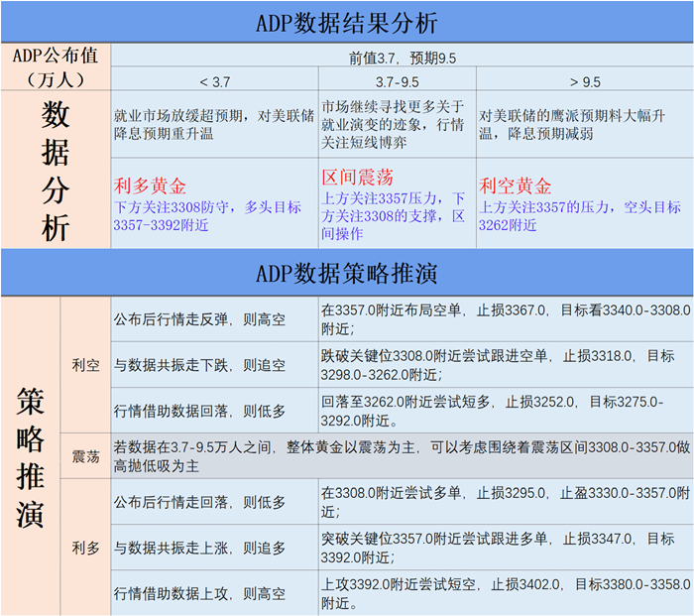This screenshot has height=616, width=694.
Task: Click '在3357.0附近布局空单' strategy cell
Action: pyautogui.click(x=506, y=319)
